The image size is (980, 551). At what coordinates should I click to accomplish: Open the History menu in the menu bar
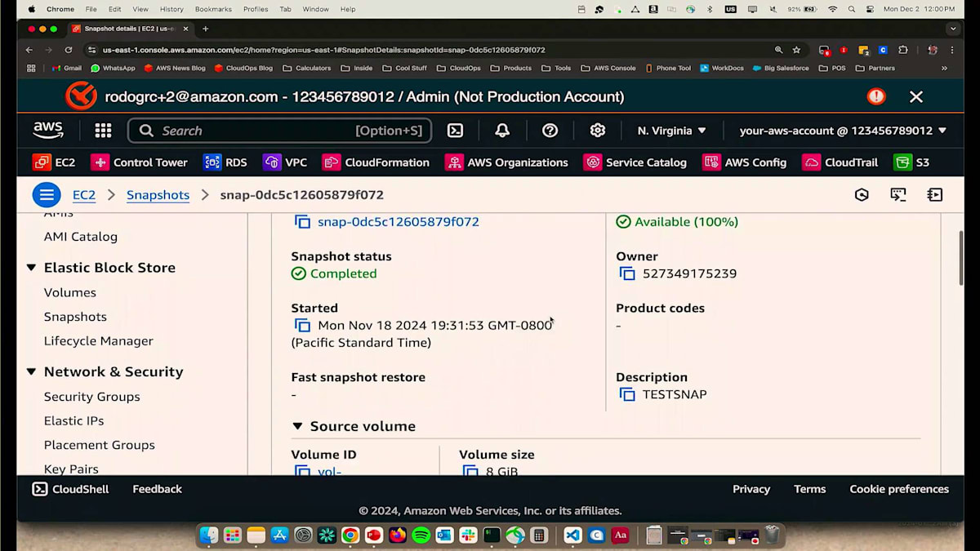171,9
